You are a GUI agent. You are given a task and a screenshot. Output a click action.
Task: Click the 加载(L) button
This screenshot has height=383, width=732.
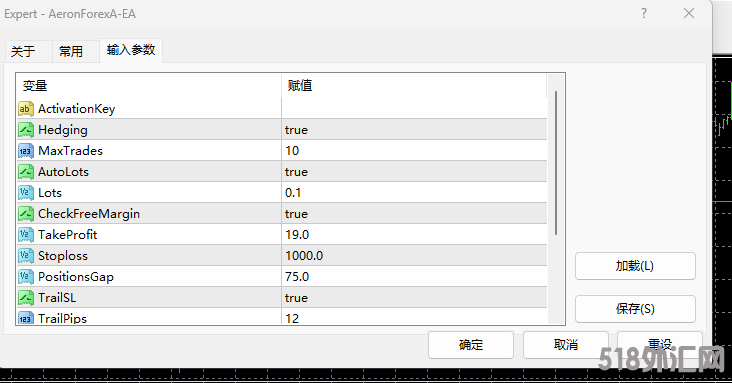tap(635, 266)
